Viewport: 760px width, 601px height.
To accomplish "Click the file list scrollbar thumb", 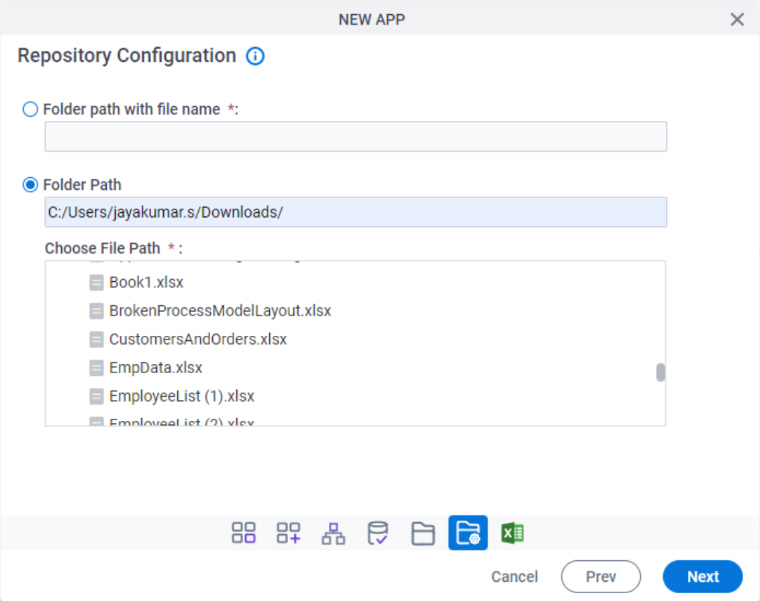I will (x=660, y=372).
